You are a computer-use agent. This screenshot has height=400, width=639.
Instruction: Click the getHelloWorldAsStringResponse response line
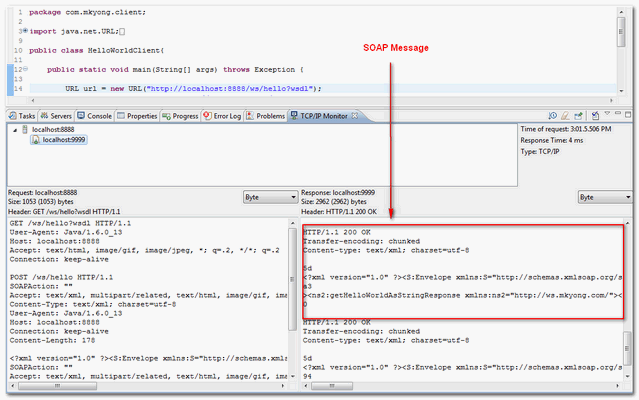463,295
